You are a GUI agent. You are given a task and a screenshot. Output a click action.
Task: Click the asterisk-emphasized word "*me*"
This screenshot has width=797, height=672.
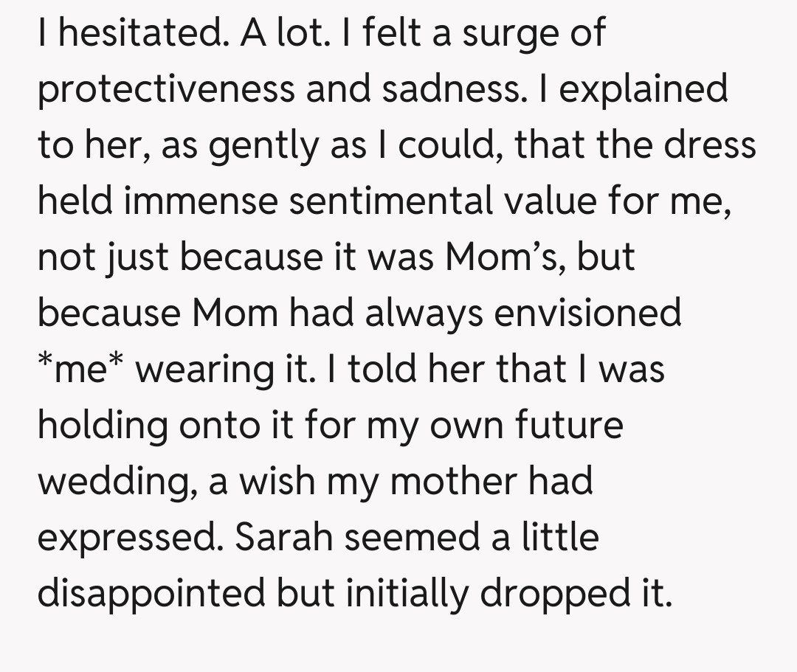[x=81, y=369]
